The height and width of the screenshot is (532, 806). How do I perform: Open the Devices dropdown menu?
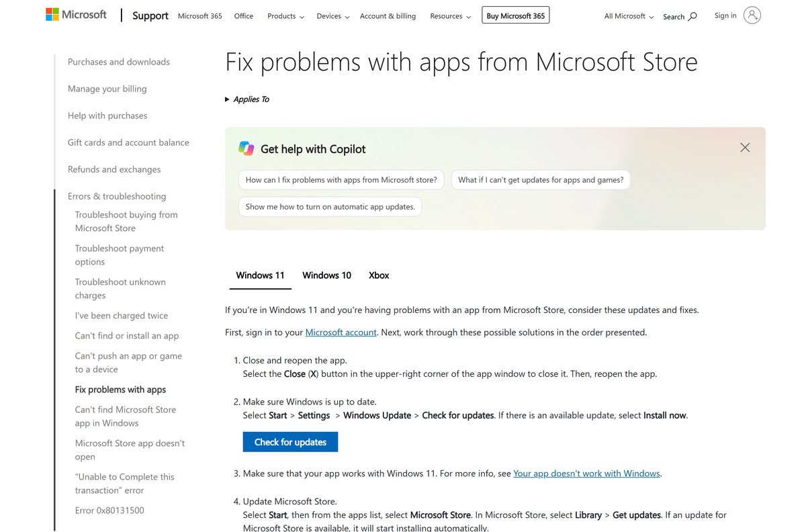tap(333, 16)
